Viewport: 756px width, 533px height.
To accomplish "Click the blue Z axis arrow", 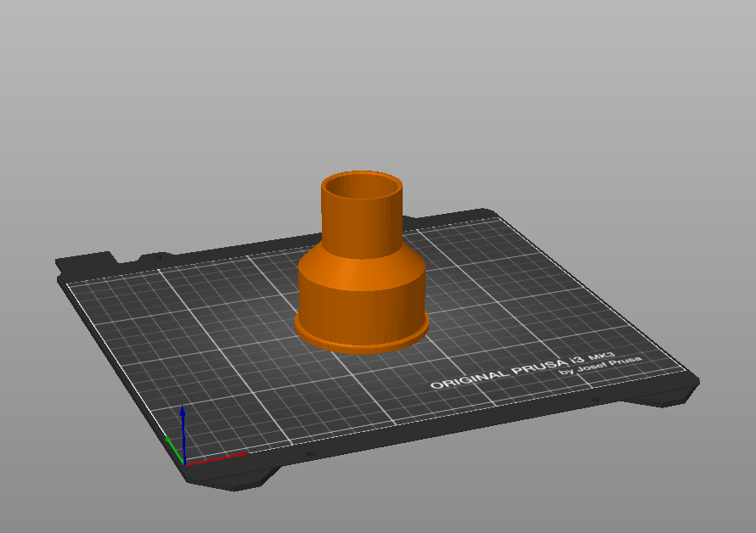I will [x=183, y=424].
